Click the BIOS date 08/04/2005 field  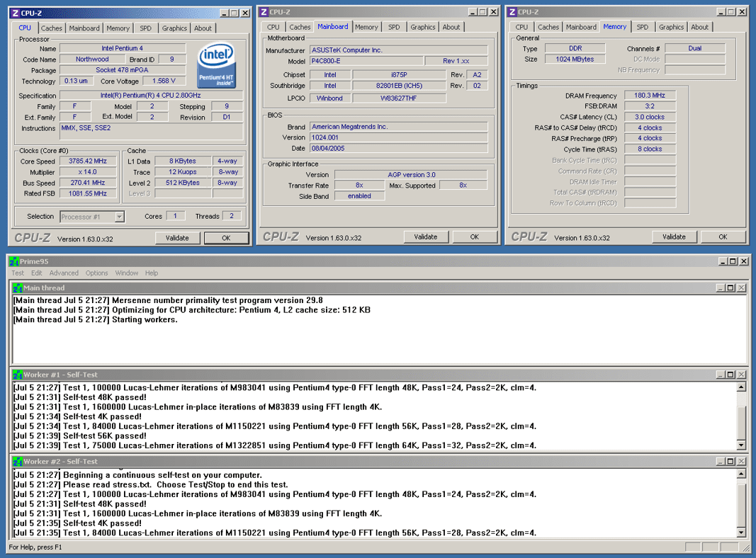[x=398, y=149]
